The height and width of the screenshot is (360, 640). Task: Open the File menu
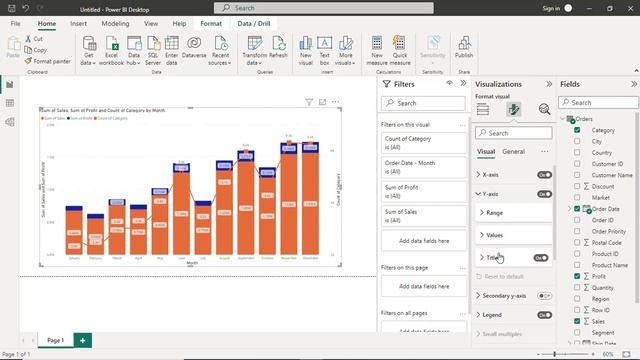coord(16,24)
